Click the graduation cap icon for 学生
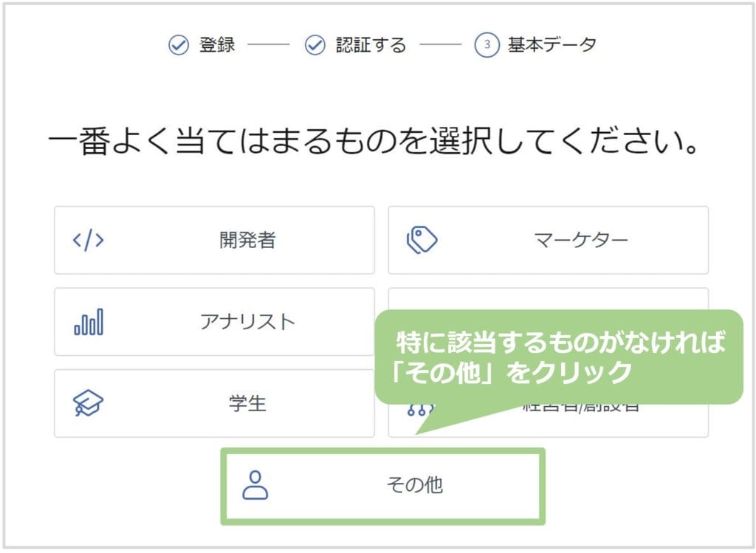Screen dimensions: 756x553 [x=88, y=403]
